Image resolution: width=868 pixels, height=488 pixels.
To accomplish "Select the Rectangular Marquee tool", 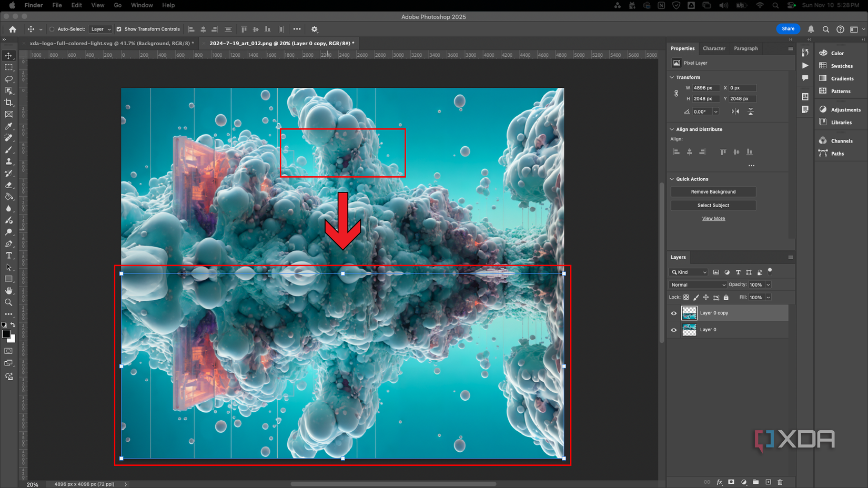I will (x=8, y=67).
